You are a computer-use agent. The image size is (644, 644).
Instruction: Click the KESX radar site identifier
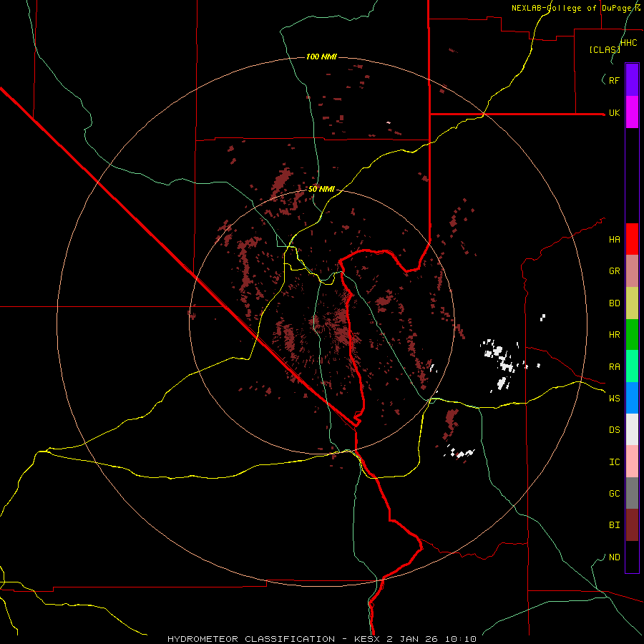pyautogui.click(x=367, y=639)
